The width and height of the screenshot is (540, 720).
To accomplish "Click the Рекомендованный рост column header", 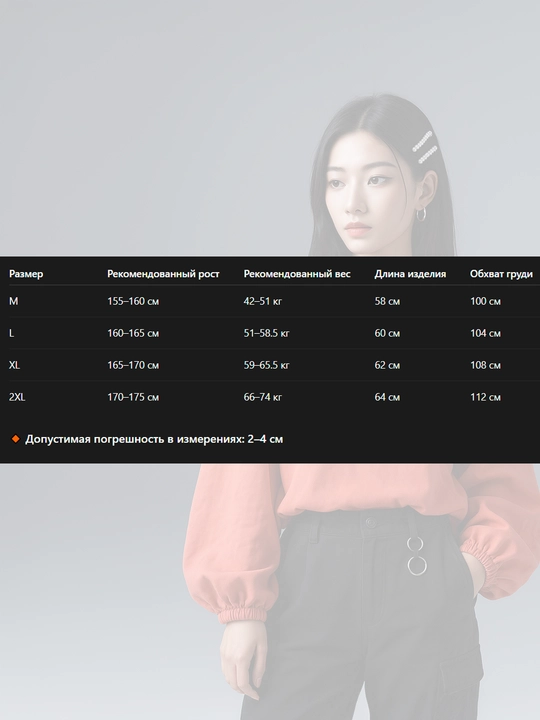I will click(163, 274).
